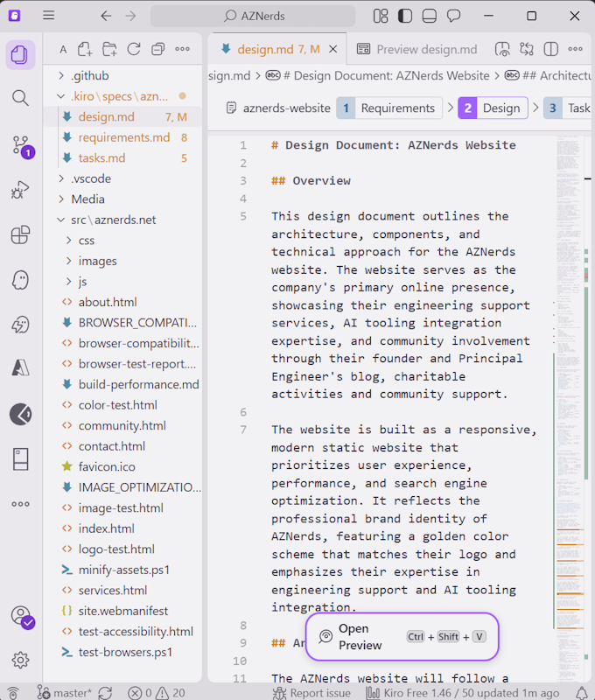This screenshot has width=595, height=700.
Task: Open index.html in the file tree
Action: (122, 528)
